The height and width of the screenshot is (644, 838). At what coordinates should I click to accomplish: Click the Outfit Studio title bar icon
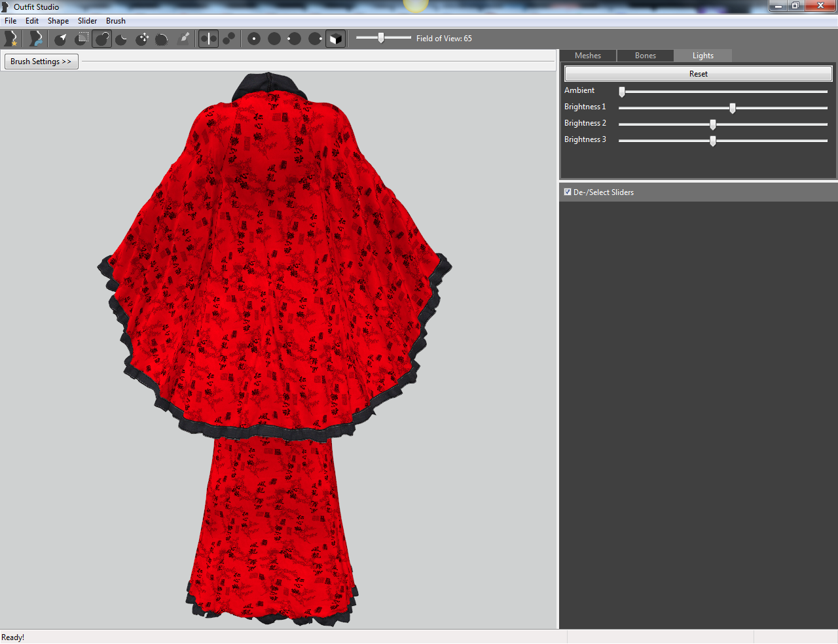click(6, 7)
